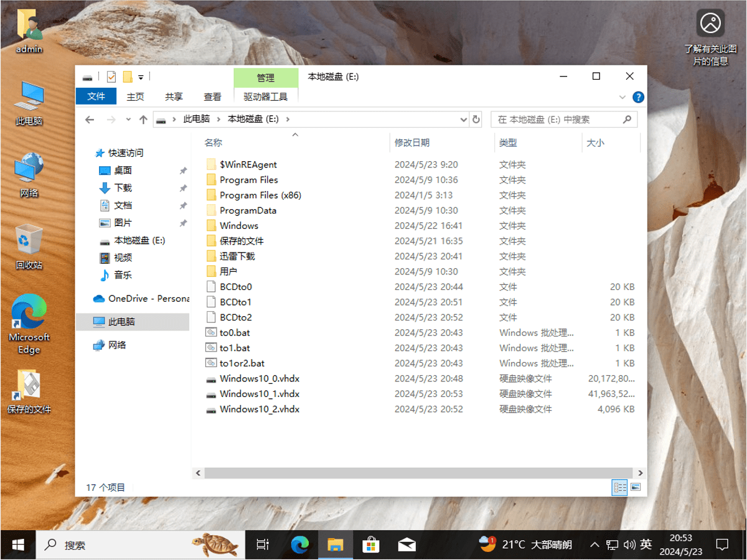Switch to large icons view in status bar
This screenshot has width=747, height=560.
635,487
